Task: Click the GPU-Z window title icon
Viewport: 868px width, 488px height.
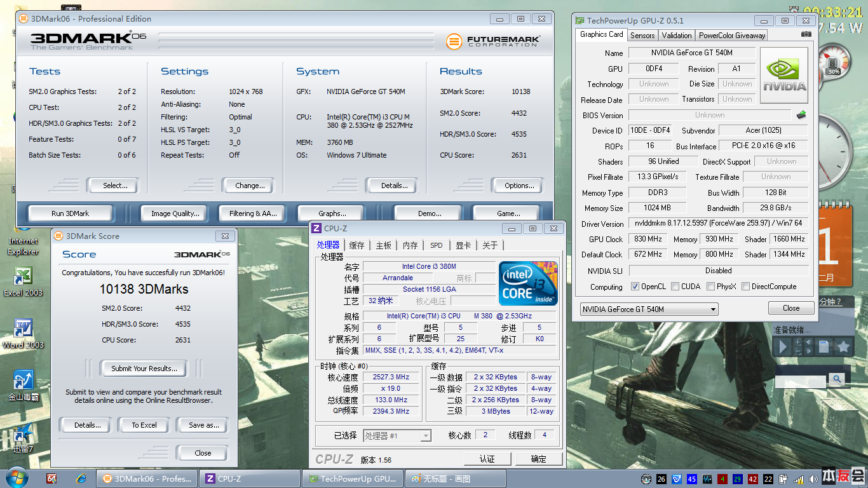Action: click(x=580, y=20)
